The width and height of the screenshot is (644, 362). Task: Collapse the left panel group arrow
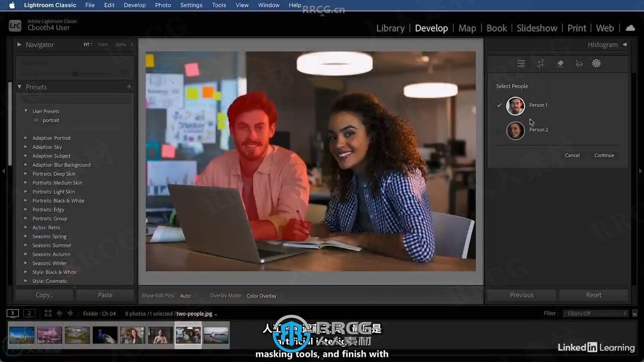pyautogui.click(x=3, y=171)
